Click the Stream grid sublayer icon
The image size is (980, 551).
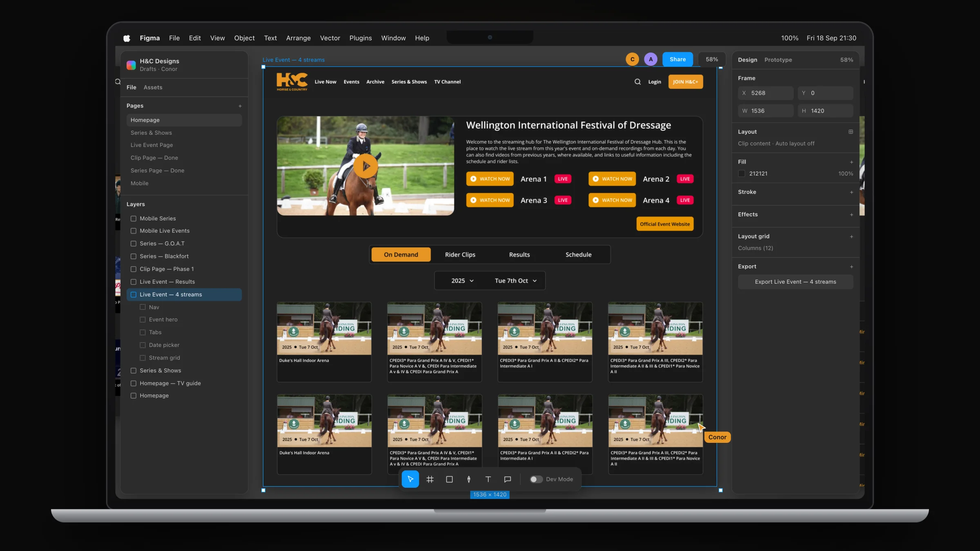tap(143, 358)
